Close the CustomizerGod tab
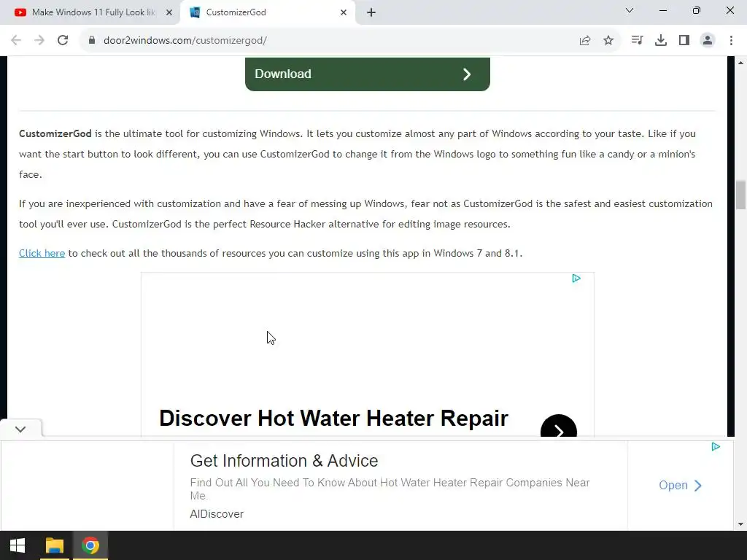Image resolution: width=747 pixels, height=560 pixels. (x=344, y=12)
